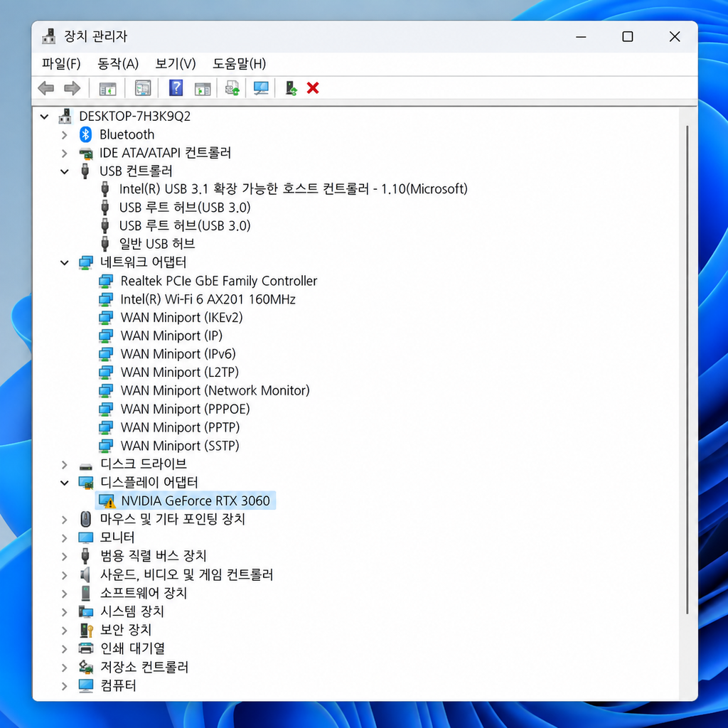
Task: Select NVIDIA GeForce RTX 3060 device
Action: (x=196, y=500)
